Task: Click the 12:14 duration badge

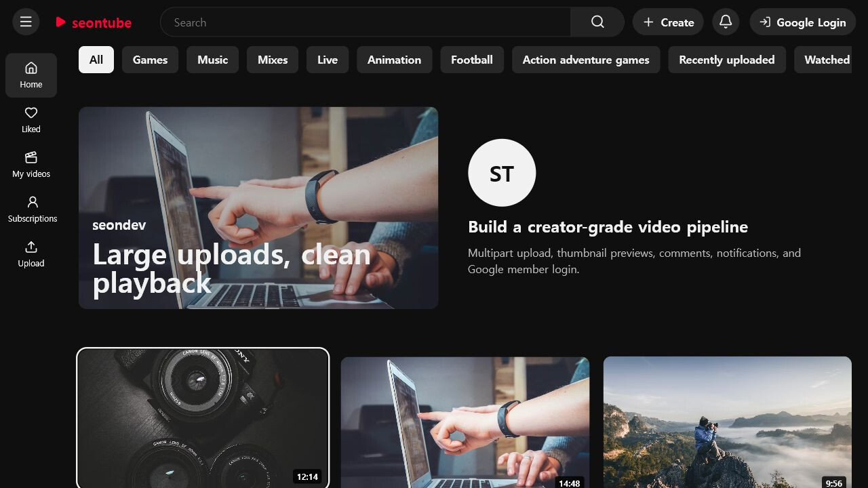Action: pos(307,476)
